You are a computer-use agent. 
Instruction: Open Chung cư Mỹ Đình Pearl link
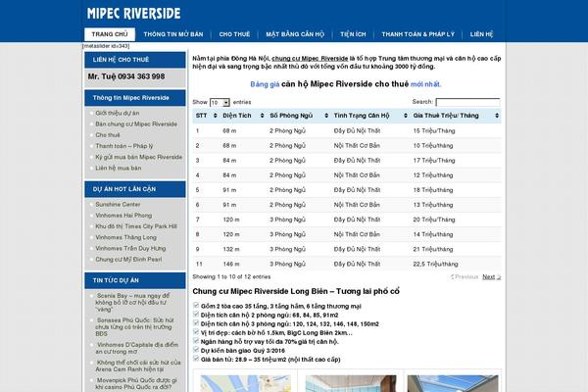[x=128, y=259]
